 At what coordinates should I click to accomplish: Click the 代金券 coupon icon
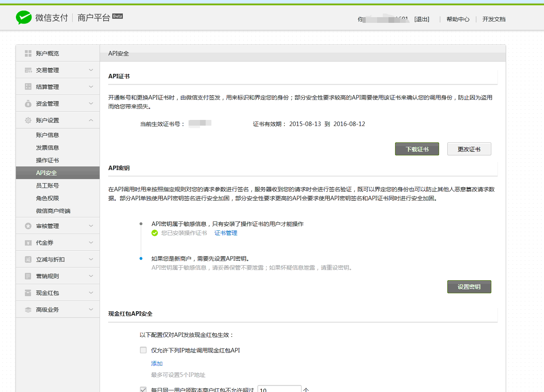[28, 243]
